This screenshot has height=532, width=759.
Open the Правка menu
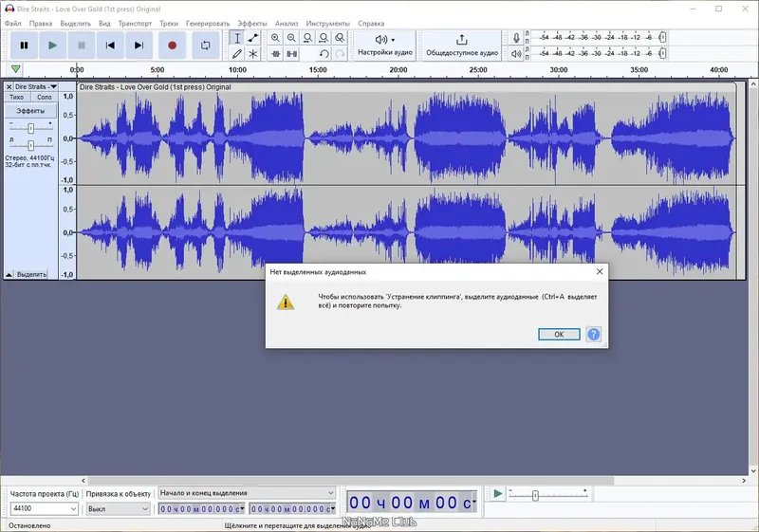pyautogui.click(x=41, y=23)
